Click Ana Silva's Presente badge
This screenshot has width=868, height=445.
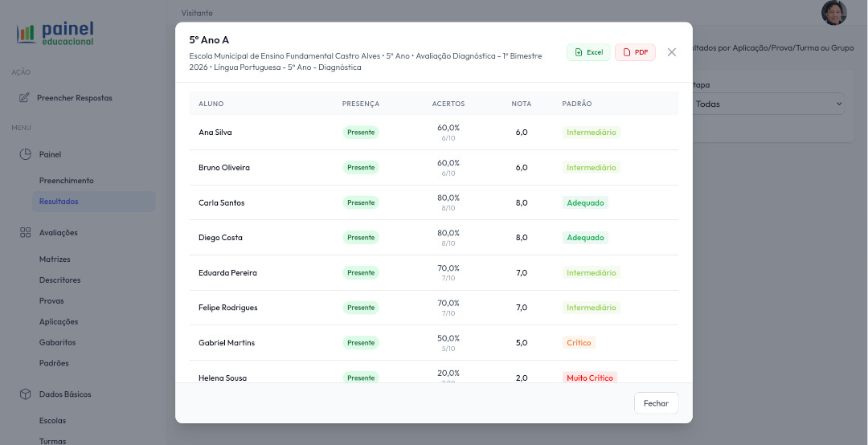pos(361,133)
